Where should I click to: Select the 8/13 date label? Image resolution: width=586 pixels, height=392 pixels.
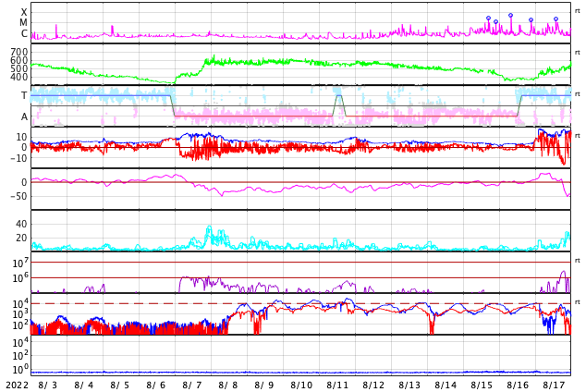pyautogui.click(x=409, y=386)
